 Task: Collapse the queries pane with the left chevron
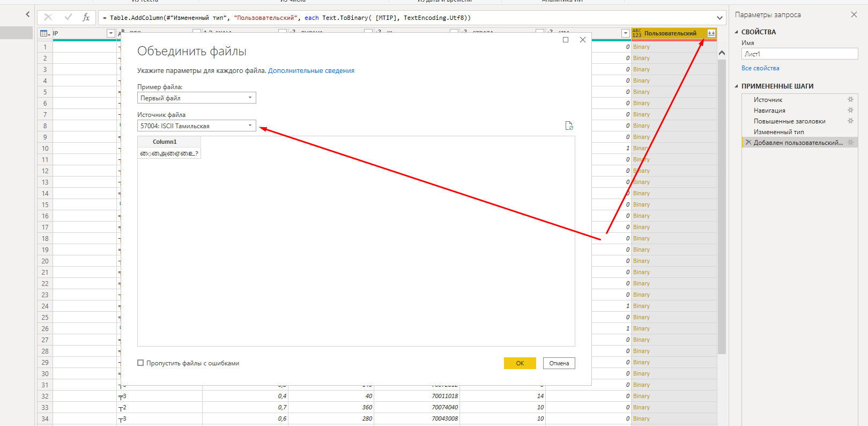28,14
